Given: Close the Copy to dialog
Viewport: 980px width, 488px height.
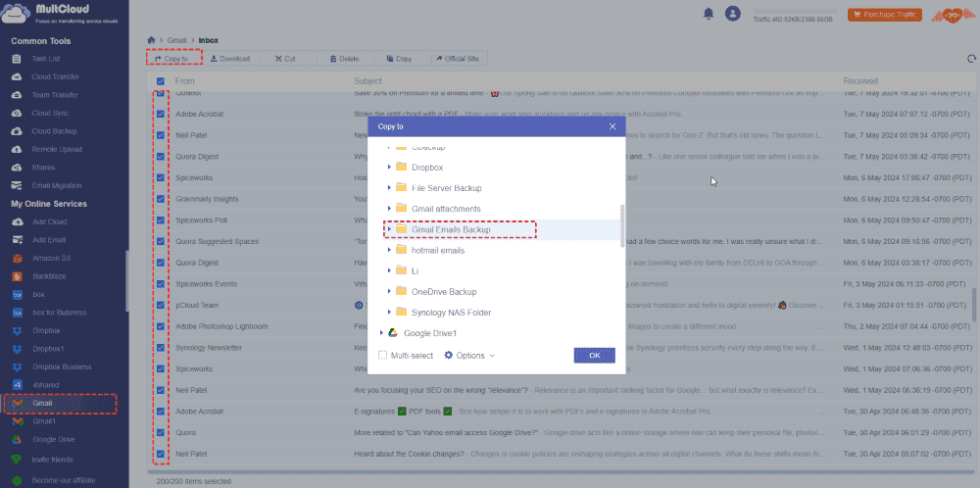Looking at the screenshot, I should point(612,126).
